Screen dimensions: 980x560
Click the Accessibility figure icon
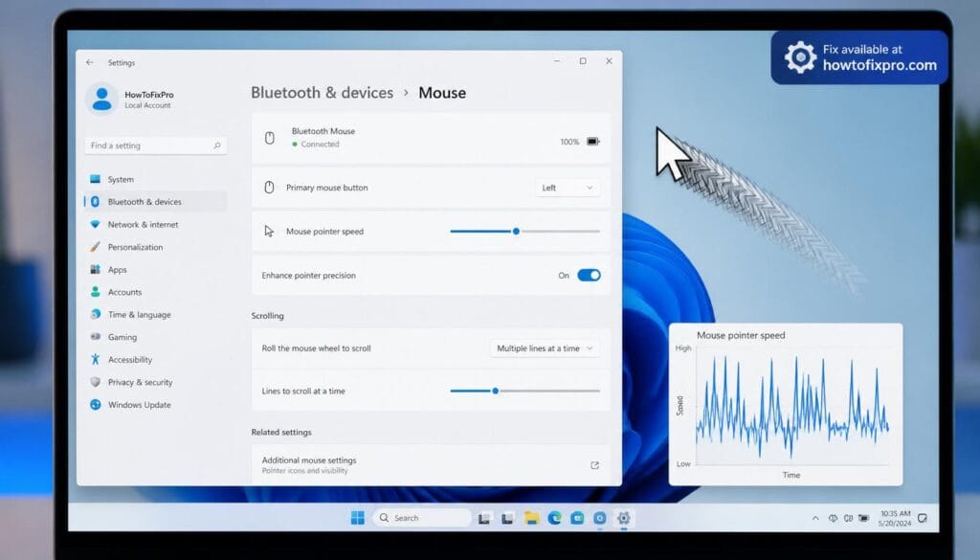pyautogui.click(x=95, y=359)
